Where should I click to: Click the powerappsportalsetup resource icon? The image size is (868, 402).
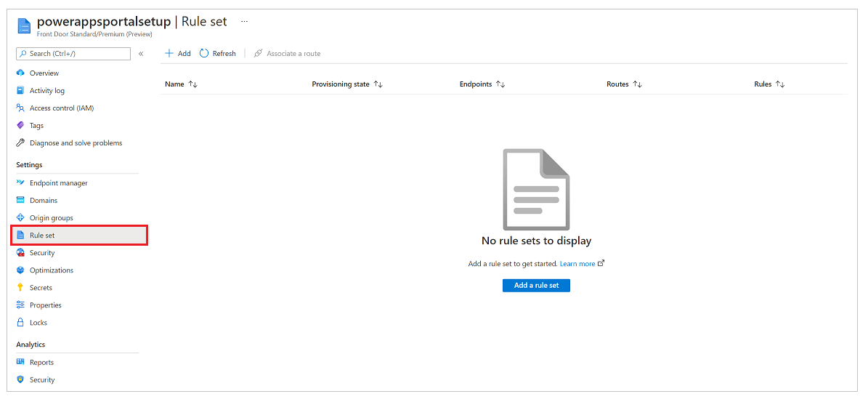click(x=25, y=25)
